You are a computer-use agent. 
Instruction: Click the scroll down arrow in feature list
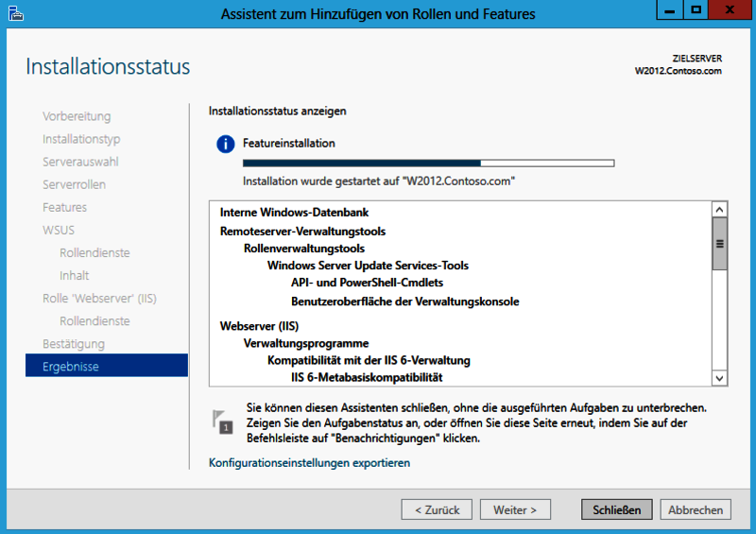click(x=719, y=378)
